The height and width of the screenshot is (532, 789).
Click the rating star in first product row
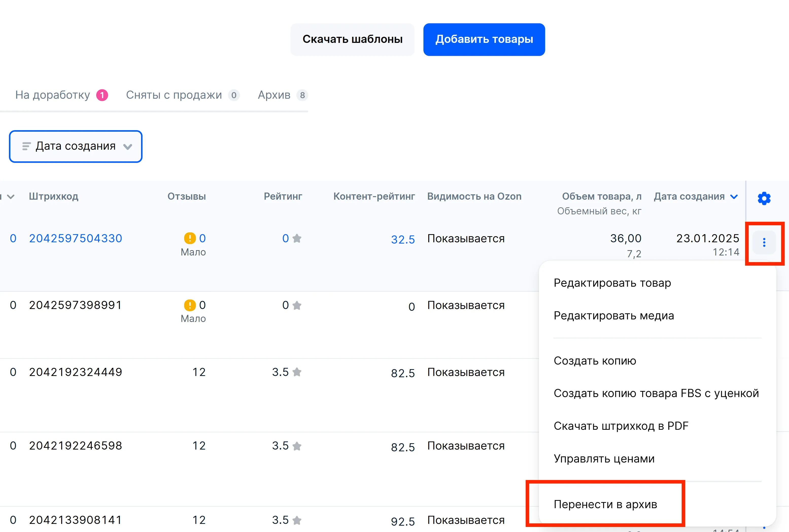pos(297,238)
